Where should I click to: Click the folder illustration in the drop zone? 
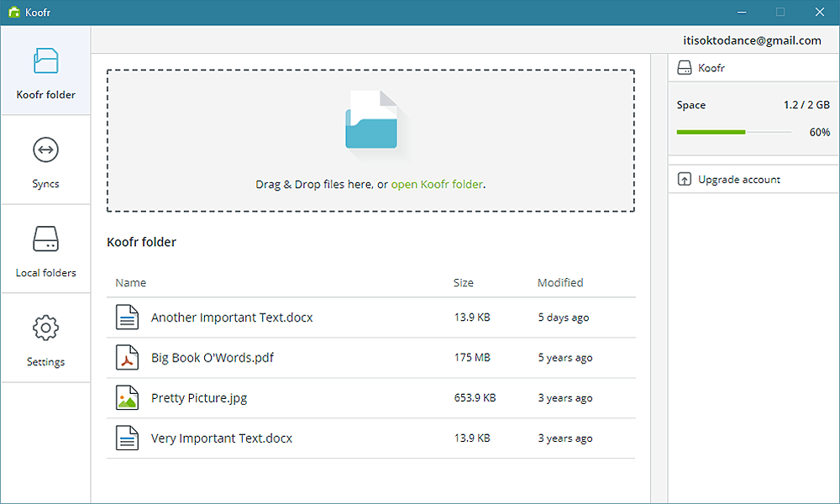373,122
